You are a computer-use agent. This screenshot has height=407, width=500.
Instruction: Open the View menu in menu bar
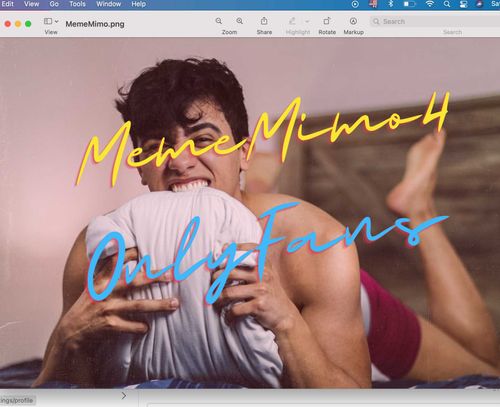tap(31, 4)
